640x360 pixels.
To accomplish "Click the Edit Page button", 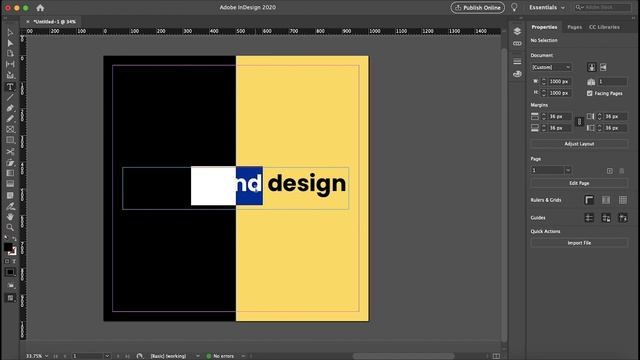I will (579, 183).
